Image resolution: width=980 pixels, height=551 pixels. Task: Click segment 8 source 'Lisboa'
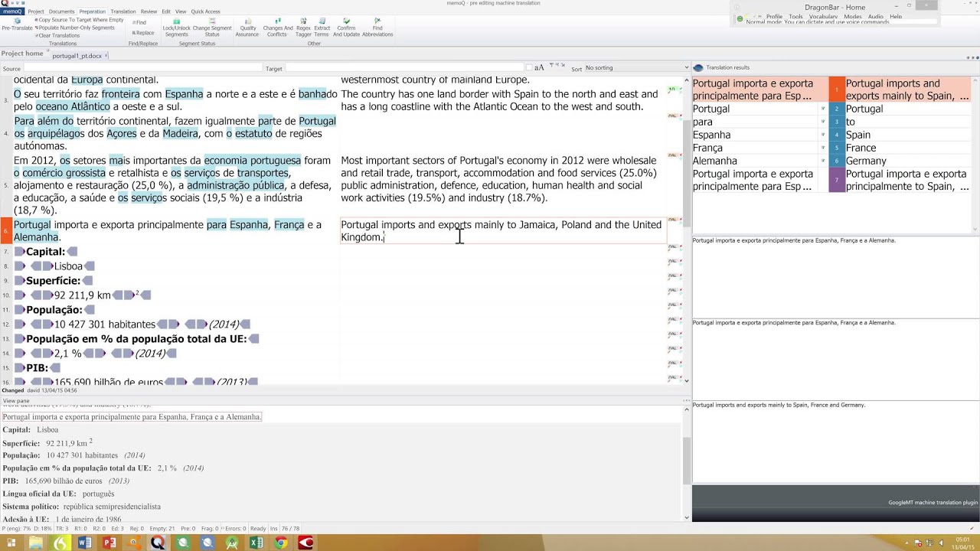click(x=68, y=266)
